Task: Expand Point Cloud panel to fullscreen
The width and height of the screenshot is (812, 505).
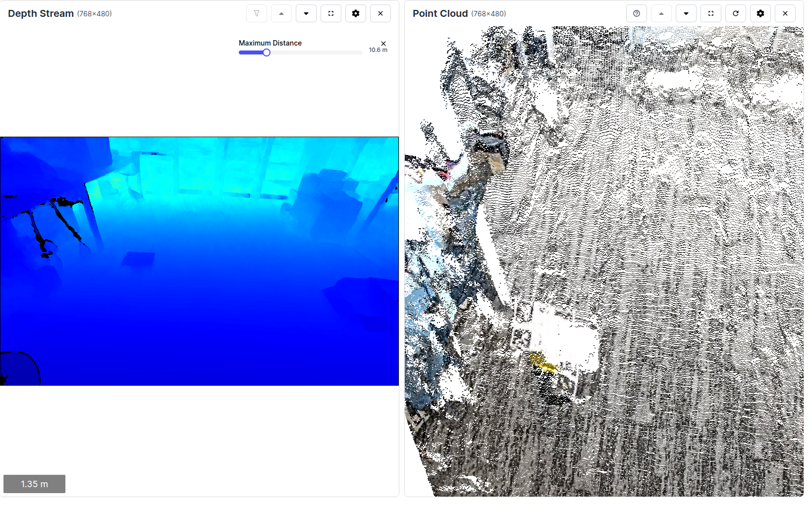Action: click(x=711, y=13)
